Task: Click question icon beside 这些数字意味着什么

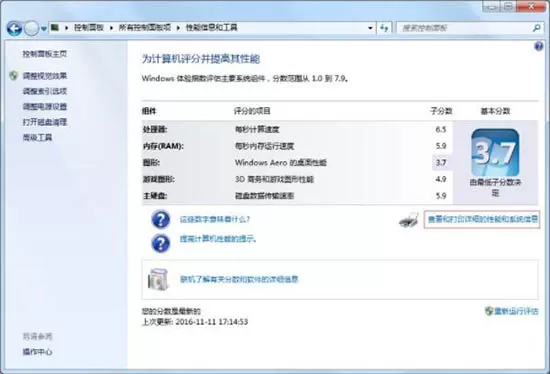Action: point(161,220)
